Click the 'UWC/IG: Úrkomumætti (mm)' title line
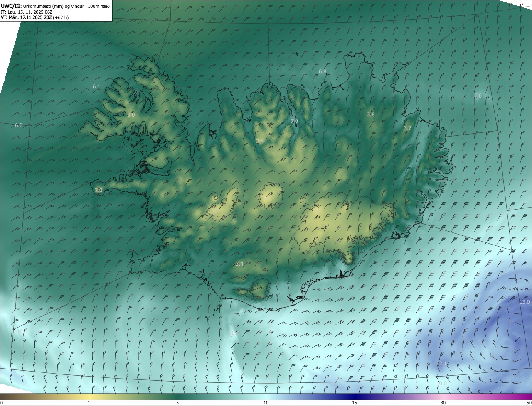The height and width of the screenshot is (406, 532). pos(55,5)
